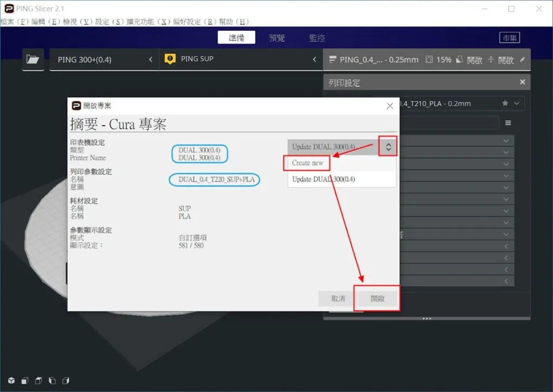Open the 偏好設定 (R) menu
553x392 pixels.
coord(194,22)
